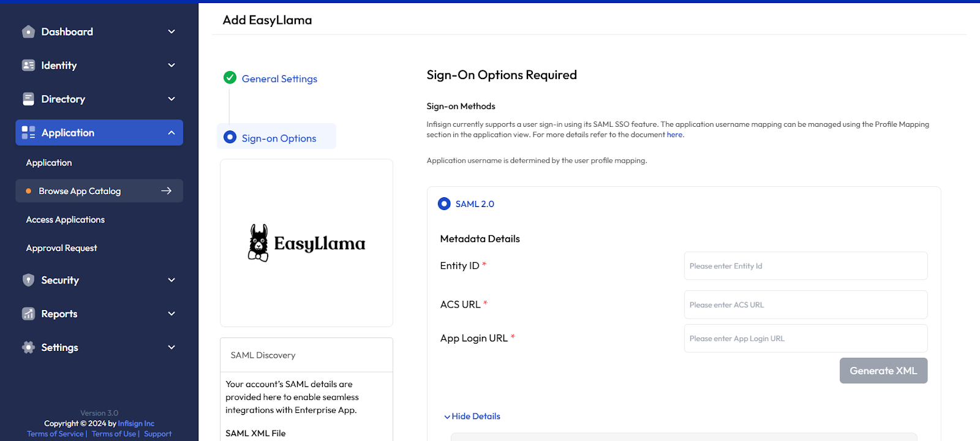The image size is (980, 441).
Task: Expand the Settings menu chevron
Action: coord(171,347)
